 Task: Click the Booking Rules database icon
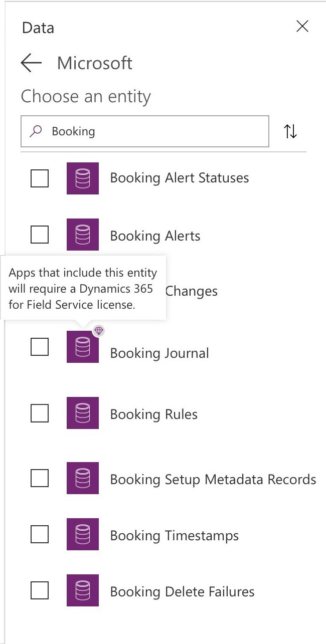83,413
